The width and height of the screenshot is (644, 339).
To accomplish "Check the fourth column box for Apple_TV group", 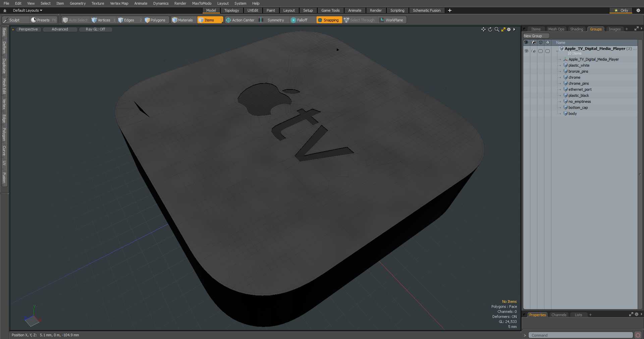I will 547,51.
